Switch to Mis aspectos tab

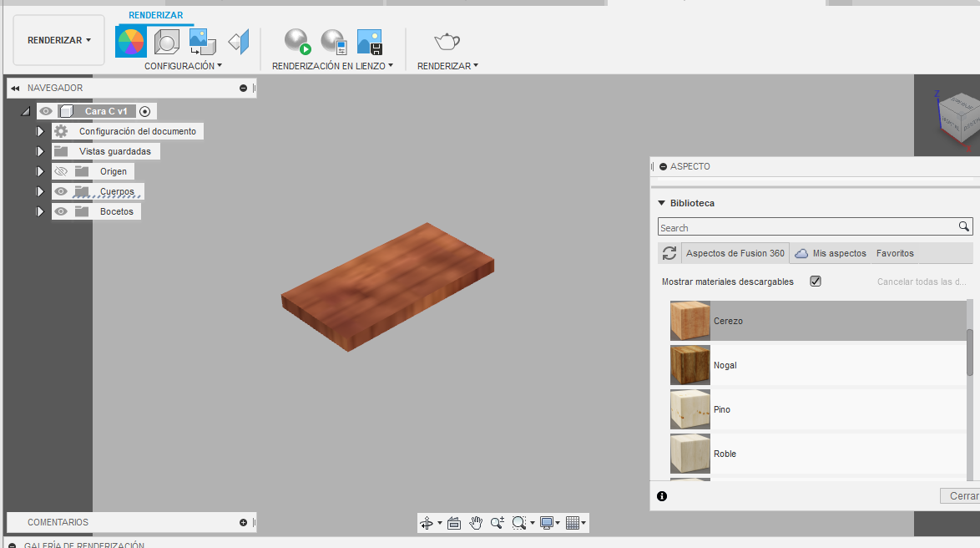(x=831, y=253)
